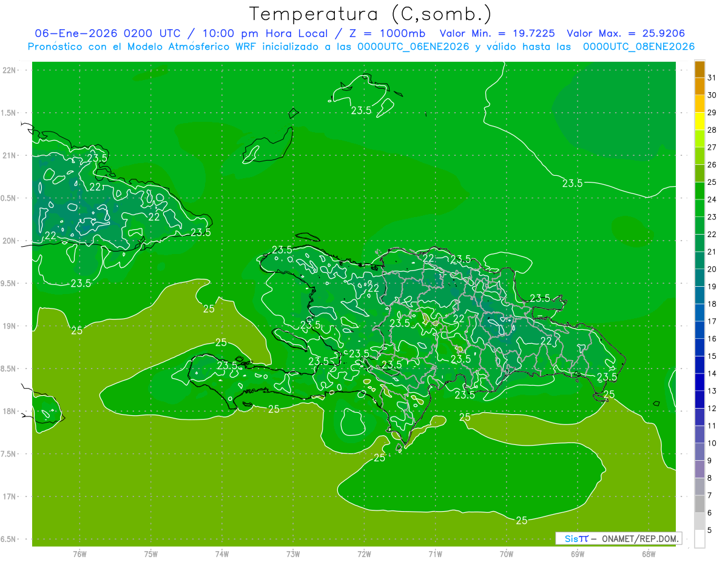The height and width of the screenshot is (562, 728).
Task: Click the '74W' longitude label
Action: (x=222, y=554)
